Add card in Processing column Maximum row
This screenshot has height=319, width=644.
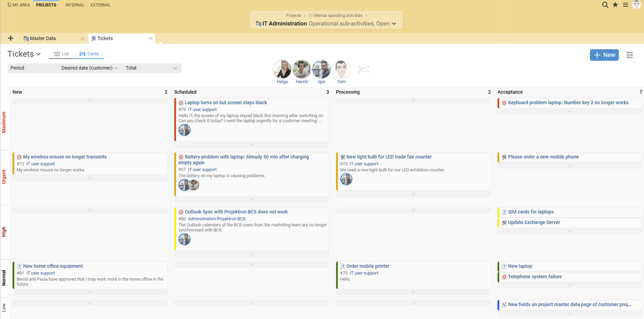click(413, 101)
